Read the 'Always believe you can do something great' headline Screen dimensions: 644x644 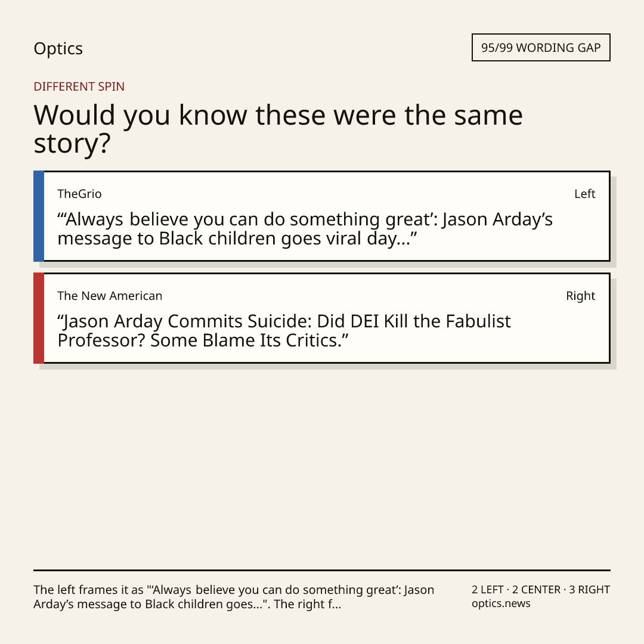coord(305,229)
